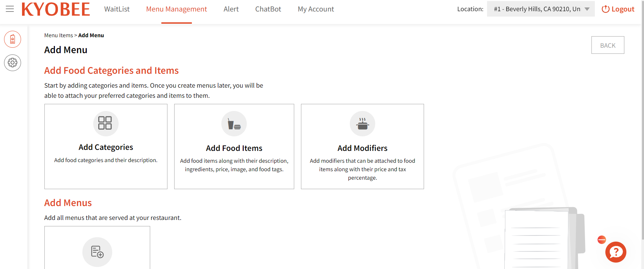
Task: Click the KYOBEE logo
Action: (56, 9)
